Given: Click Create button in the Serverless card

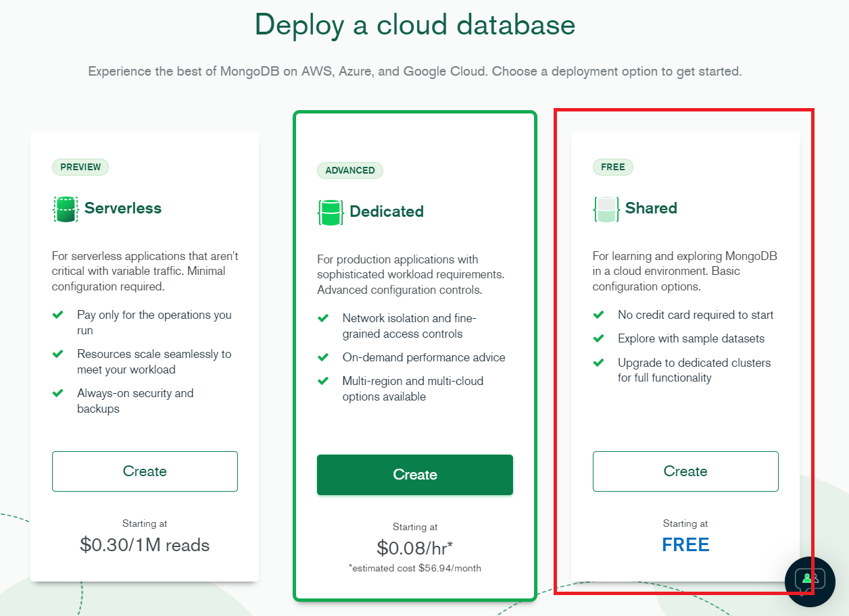Looking at the screenshot, I should [145, 471].
